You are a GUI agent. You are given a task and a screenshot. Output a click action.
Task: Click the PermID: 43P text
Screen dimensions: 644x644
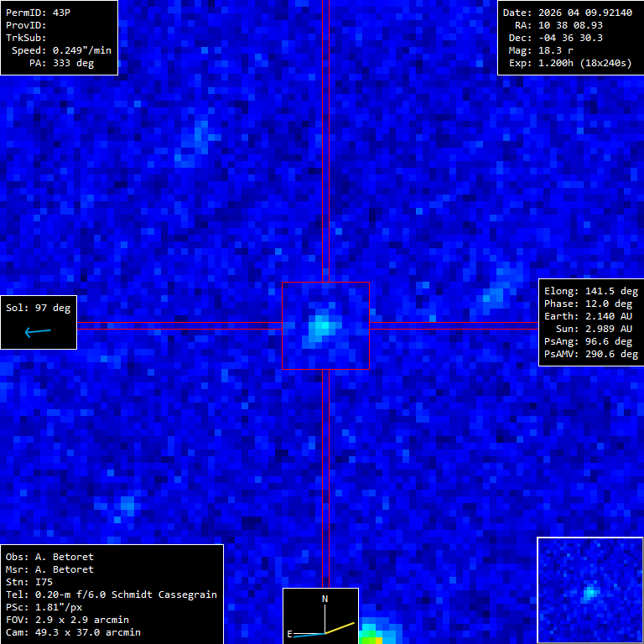38,13
